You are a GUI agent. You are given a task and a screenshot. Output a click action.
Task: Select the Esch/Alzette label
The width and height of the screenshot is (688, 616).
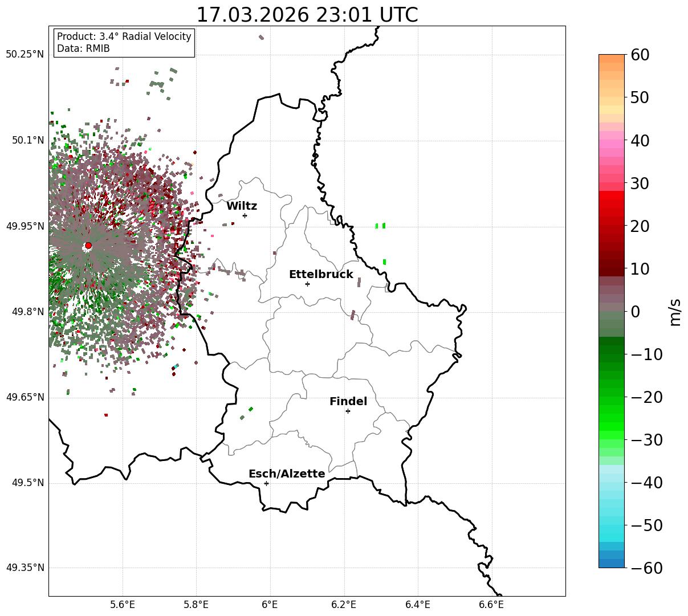(287, 474)
